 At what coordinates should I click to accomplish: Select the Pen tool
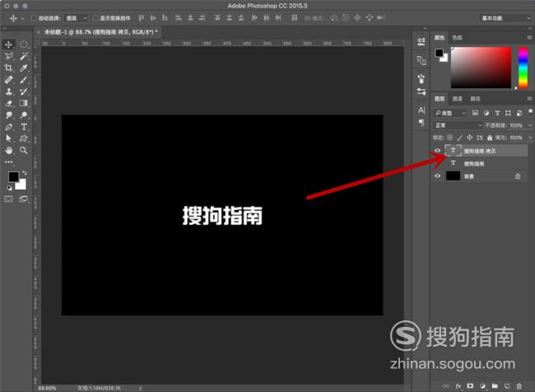click(x=8, y=127)
